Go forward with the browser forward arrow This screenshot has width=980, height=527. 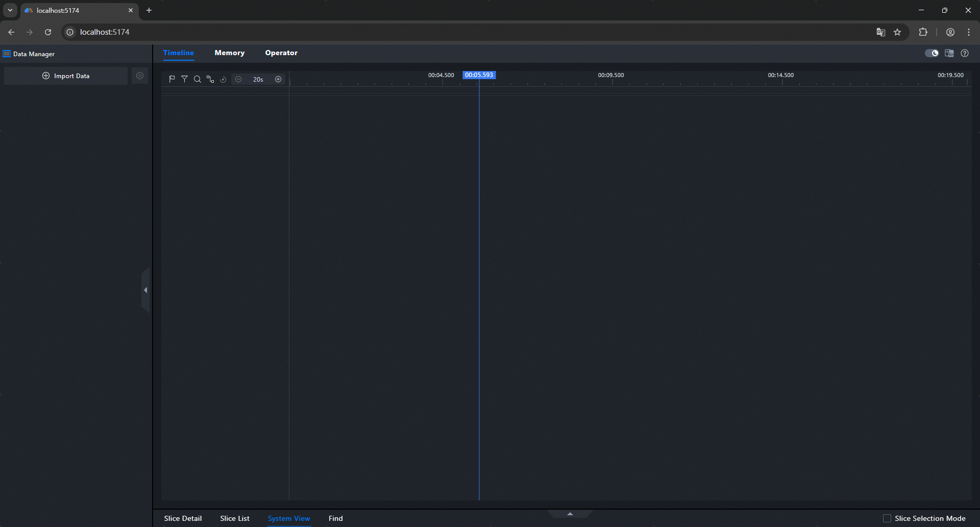point(30,32)
